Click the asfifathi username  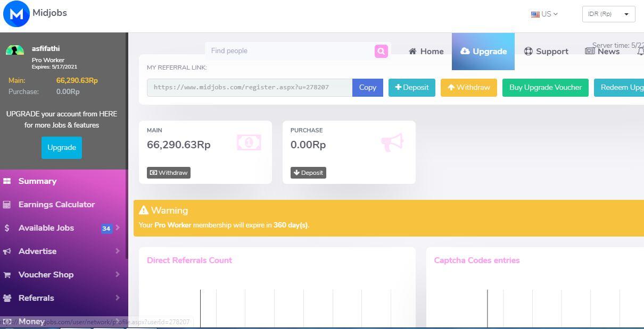[x=46, y=48]
